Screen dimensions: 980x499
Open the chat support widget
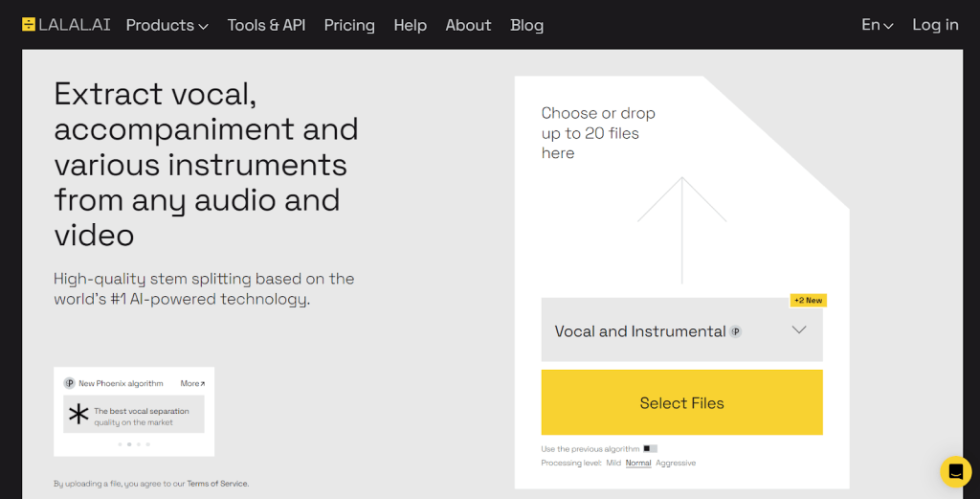(956, 471)
